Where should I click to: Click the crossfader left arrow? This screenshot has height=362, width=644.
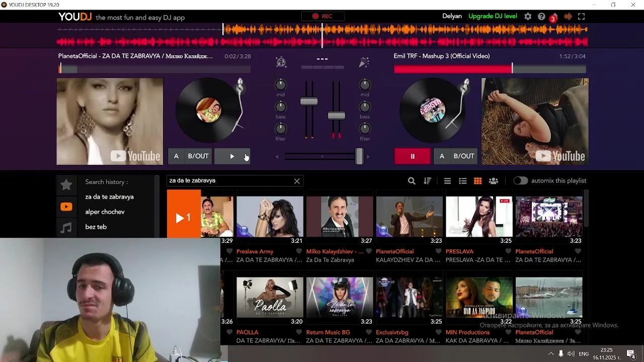click(277, 157)
